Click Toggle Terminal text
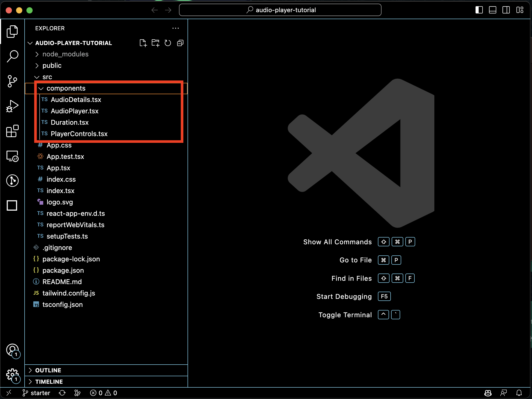The height and width of the screenshot is (399, 532). pyautogui.click(x=345, y=315)
